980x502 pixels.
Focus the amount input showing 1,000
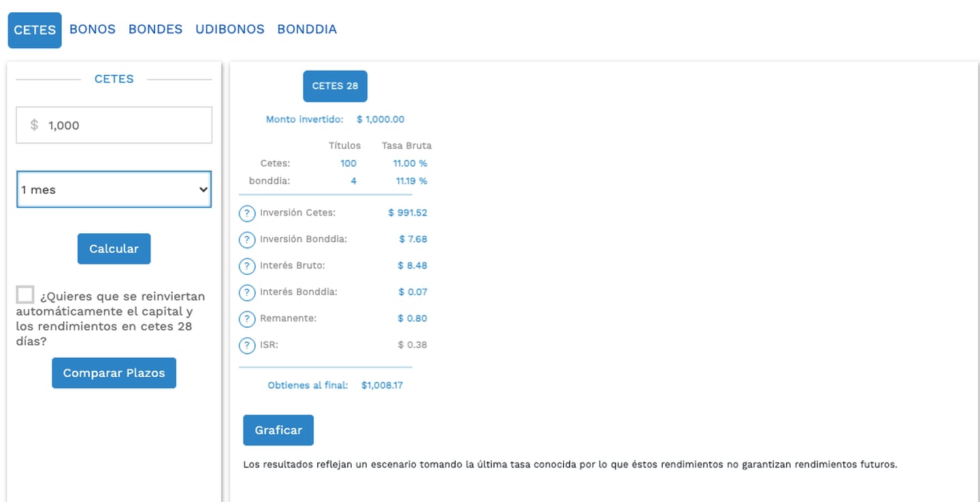click(x=114, y=125)
